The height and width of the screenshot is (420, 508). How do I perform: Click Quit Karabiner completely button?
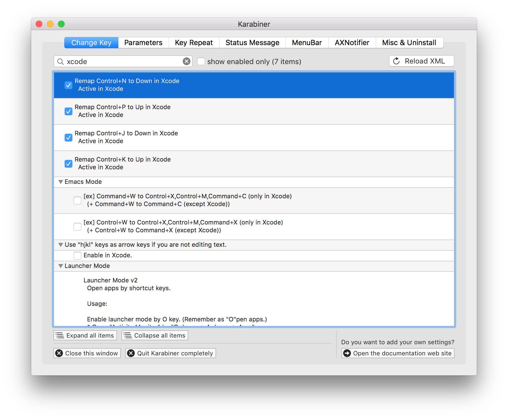171,353
